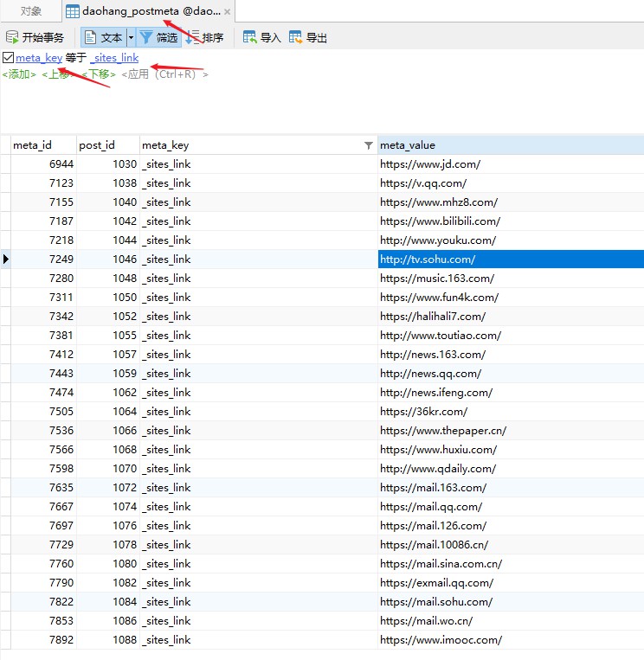Select the cell https://mail.qq.com/

click(x=511, y=507)
